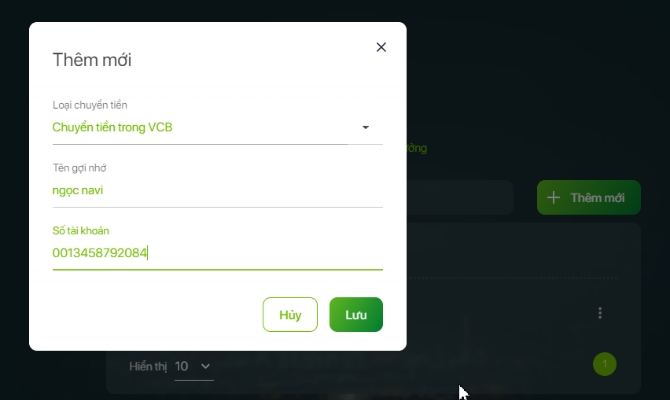Save the beneficiary with Lưu button
Image resolution: width=670 pixels, height=400 pixels.
(356, 315)
